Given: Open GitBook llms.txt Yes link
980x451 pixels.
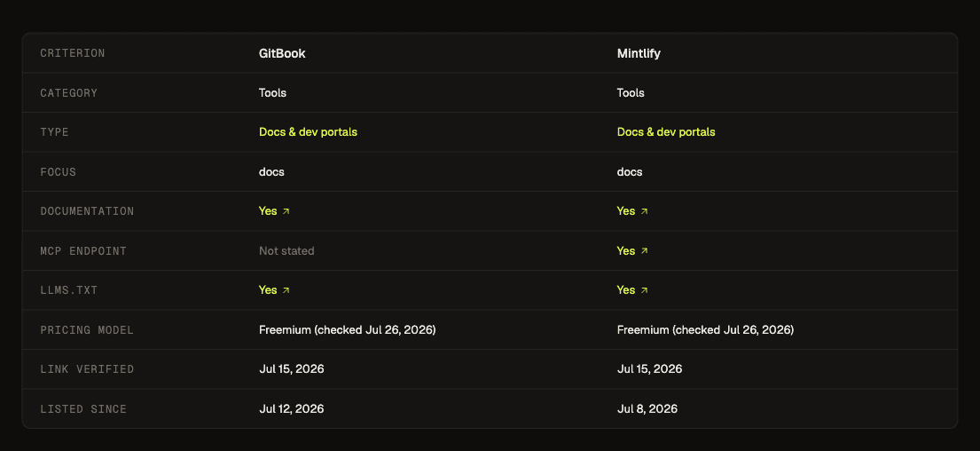Looking at the screenshot, I should [274, 290].
